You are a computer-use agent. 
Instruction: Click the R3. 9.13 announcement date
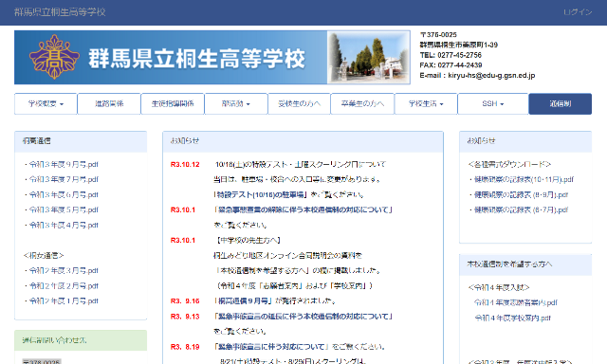(x=185, y=317)
